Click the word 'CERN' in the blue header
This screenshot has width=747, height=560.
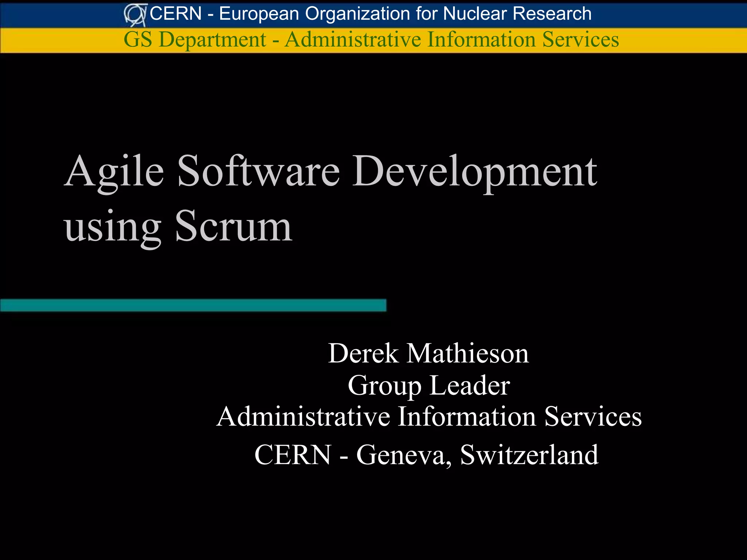pos(175,14)
